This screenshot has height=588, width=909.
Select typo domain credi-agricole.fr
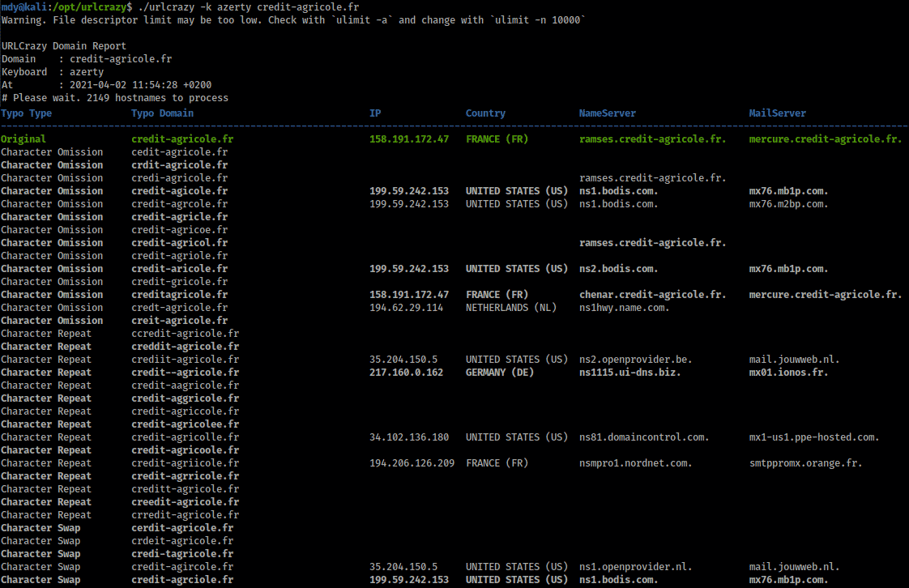180,178
